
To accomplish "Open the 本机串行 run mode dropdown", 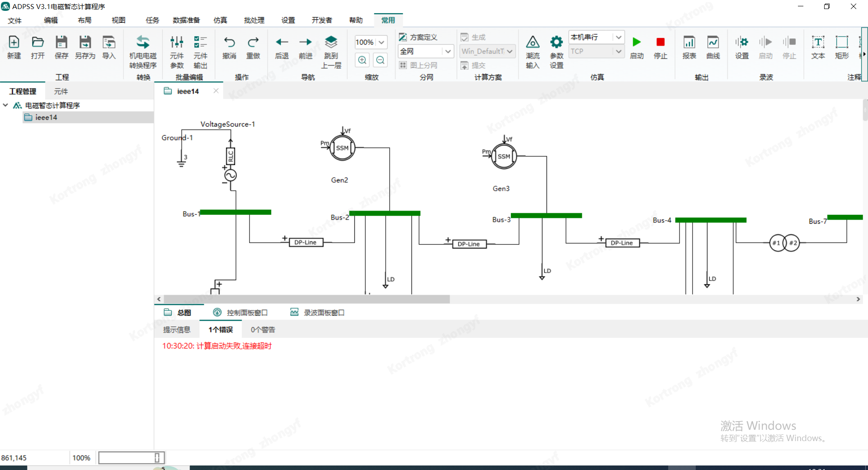I will 618,37.
